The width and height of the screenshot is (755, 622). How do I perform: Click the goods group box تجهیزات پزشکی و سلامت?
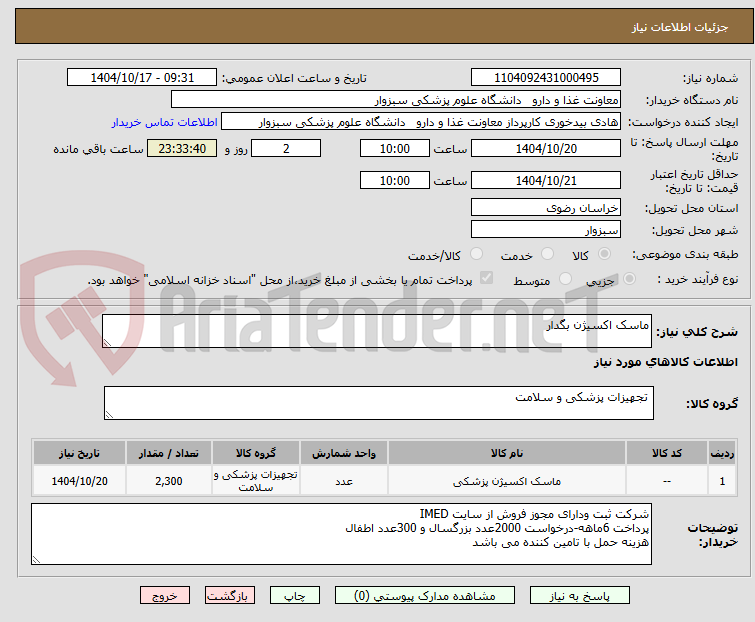click(379, 403)
